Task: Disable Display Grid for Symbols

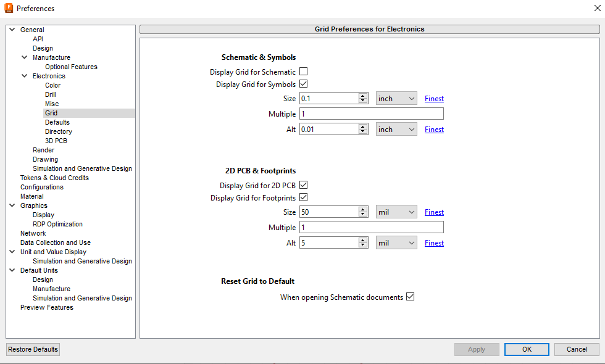Action: pyautogui.click(x=303, y=84)
